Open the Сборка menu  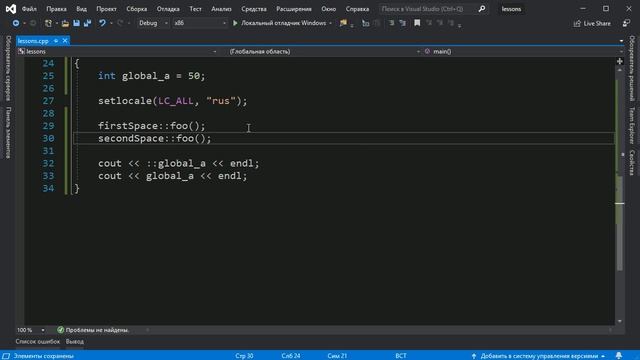tap(136, 9)
